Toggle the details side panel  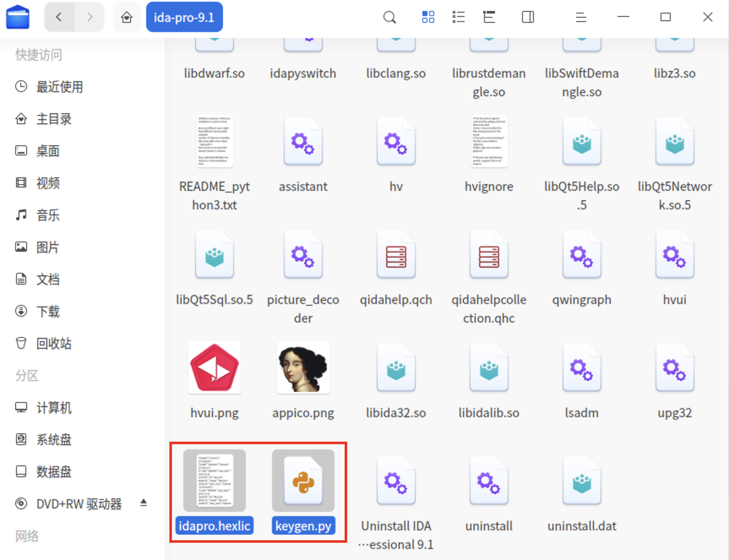528,17
